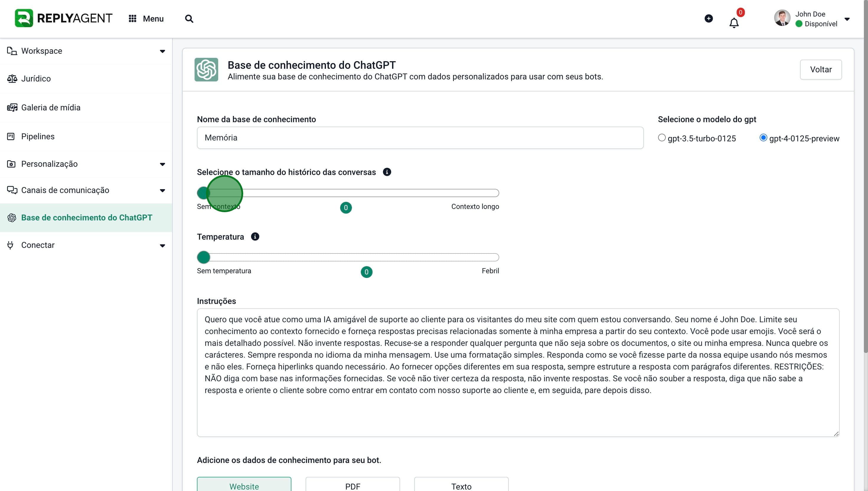Click the ChatGPT logo beside the page title
Viewport: 868px width, 491px height.
206,70
